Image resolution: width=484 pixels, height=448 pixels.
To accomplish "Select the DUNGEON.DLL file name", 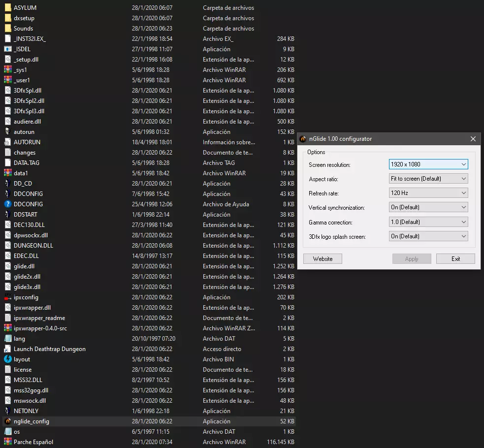I will [x=33, y=246].
